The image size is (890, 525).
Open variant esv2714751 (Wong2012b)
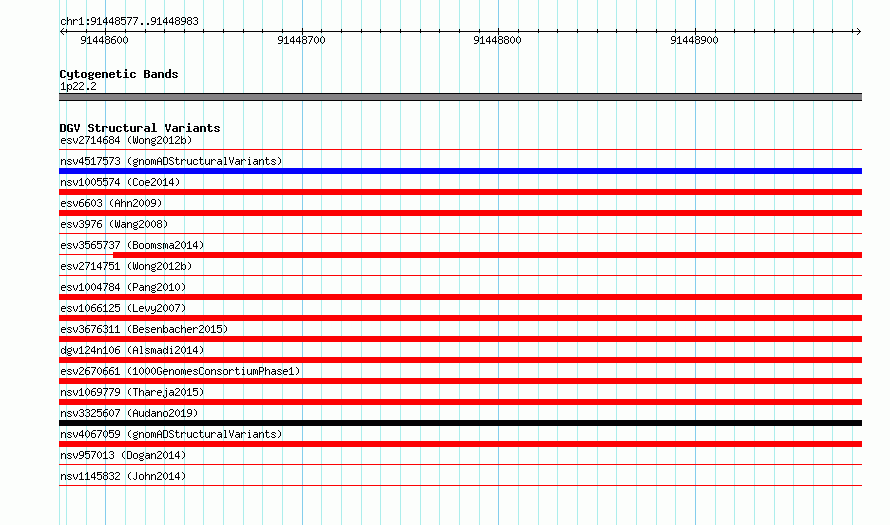(x=126, y=266)
